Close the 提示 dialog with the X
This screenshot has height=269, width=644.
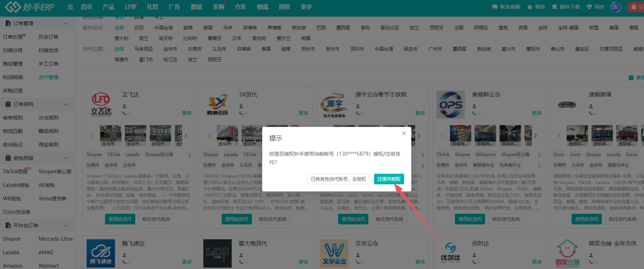404,133
